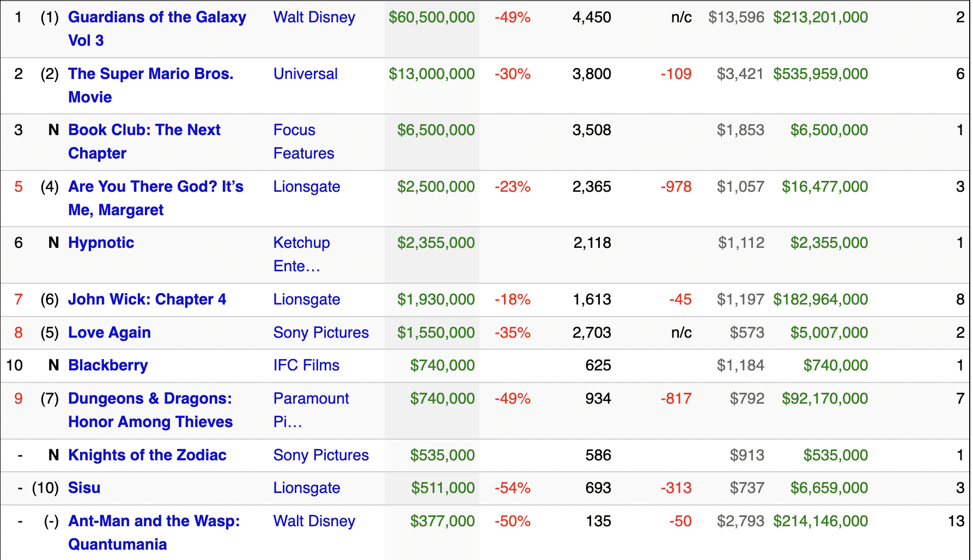Open The Super Mario Bros. Movie link
The image size is (973, 560).
(151, 86)
